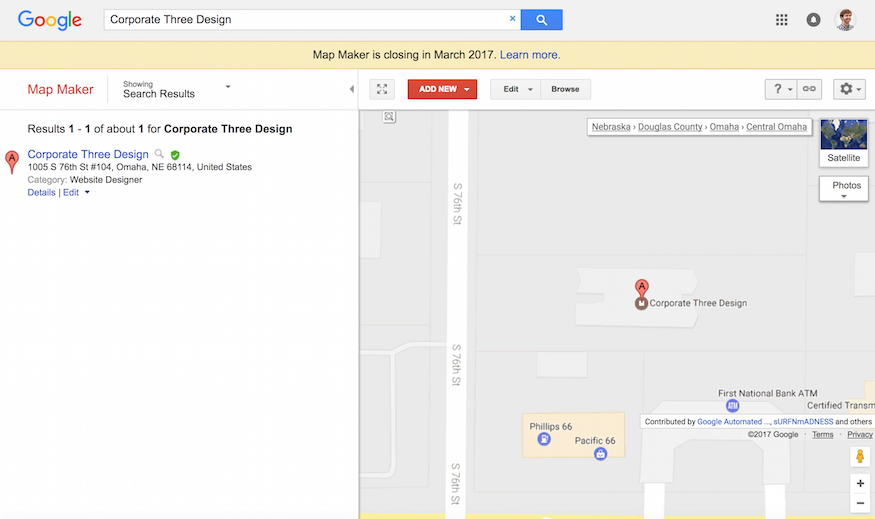This screenshot has height=519, width=875.
Task: Click the First National Bank ATM icon
Action: coord(733,406)
